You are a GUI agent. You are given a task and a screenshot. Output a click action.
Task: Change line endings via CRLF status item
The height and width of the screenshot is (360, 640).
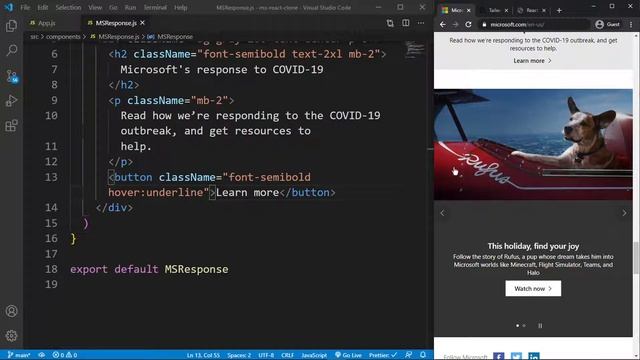[287, 355]
